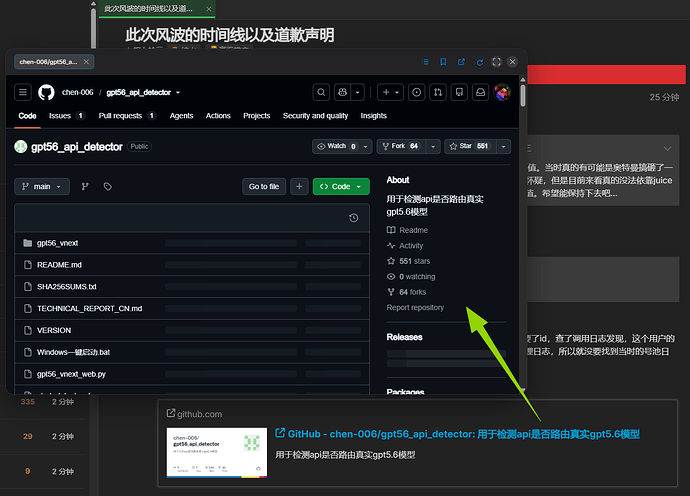This screenshot has width=690, height=496.
Task: Open the GitHub hamburger navigation menu
Action: tap(23, 92)
